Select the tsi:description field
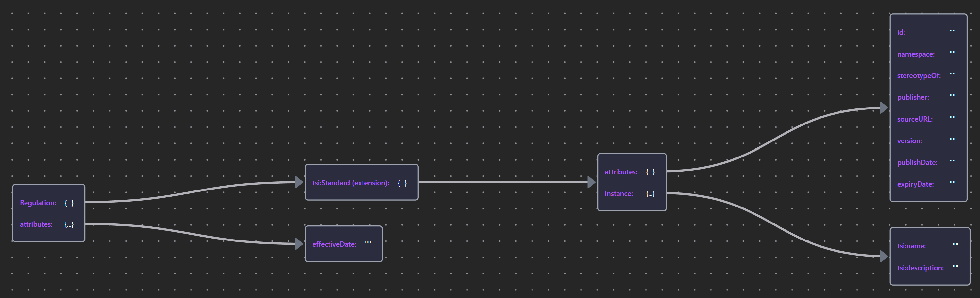Viewport: 980px width, 298px height. tap(920, 268)
